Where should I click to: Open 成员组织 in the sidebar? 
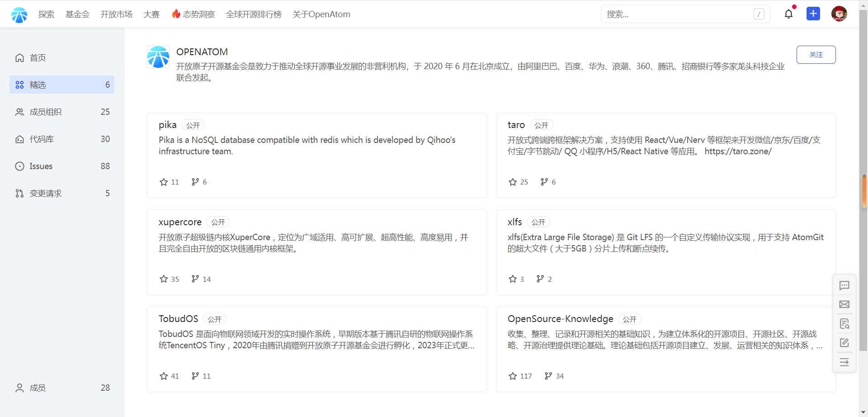tap(62, 112)
